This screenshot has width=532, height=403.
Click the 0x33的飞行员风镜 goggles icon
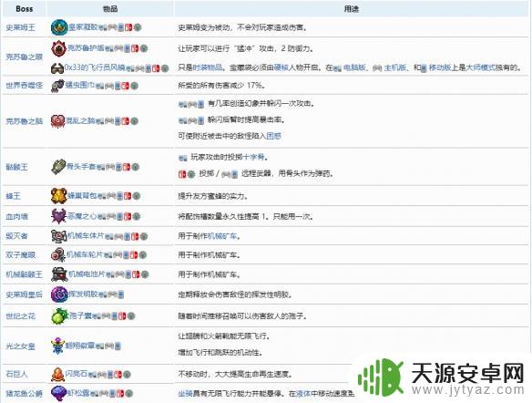click(x=57, y=68)
